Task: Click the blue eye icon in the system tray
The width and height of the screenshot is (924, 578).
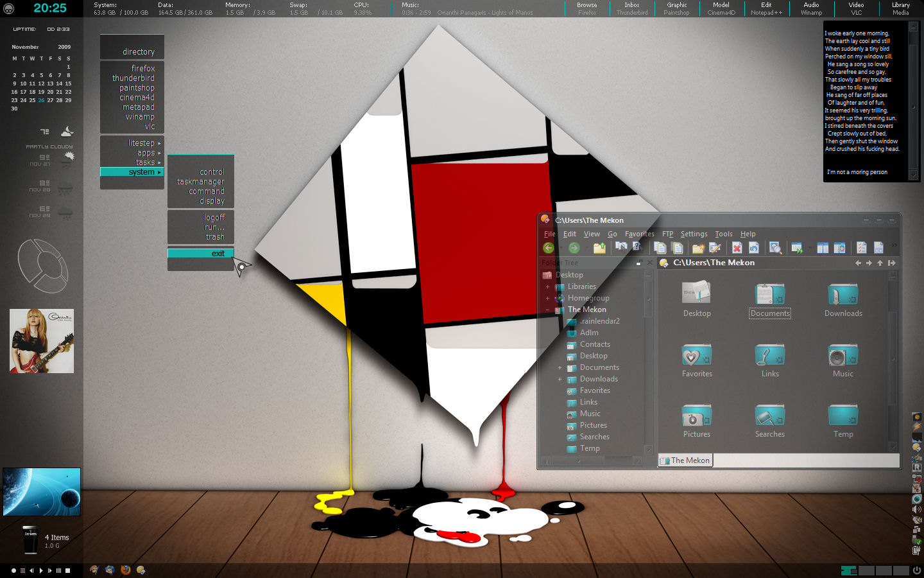Action: tap(917, 499)
